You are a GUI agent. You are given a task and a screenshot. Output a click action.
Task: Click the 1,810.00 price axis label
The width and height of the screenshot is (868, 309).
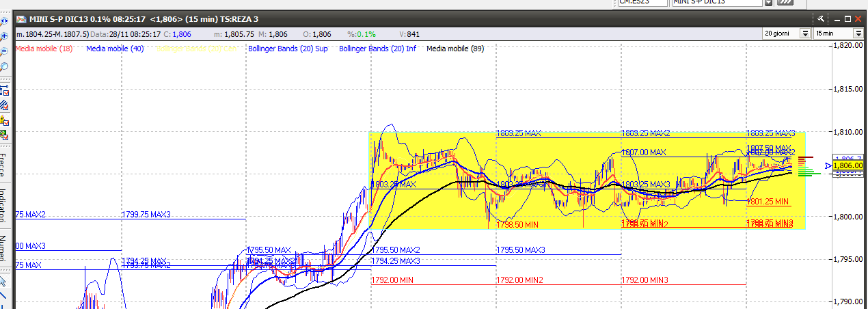[848, 131]
